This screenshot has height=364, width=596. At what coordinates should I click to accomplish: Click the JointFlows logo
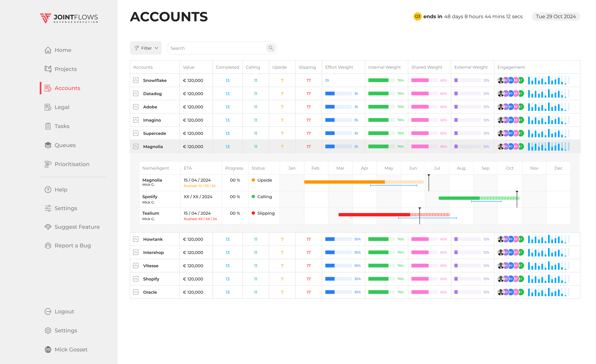point(69,18)
